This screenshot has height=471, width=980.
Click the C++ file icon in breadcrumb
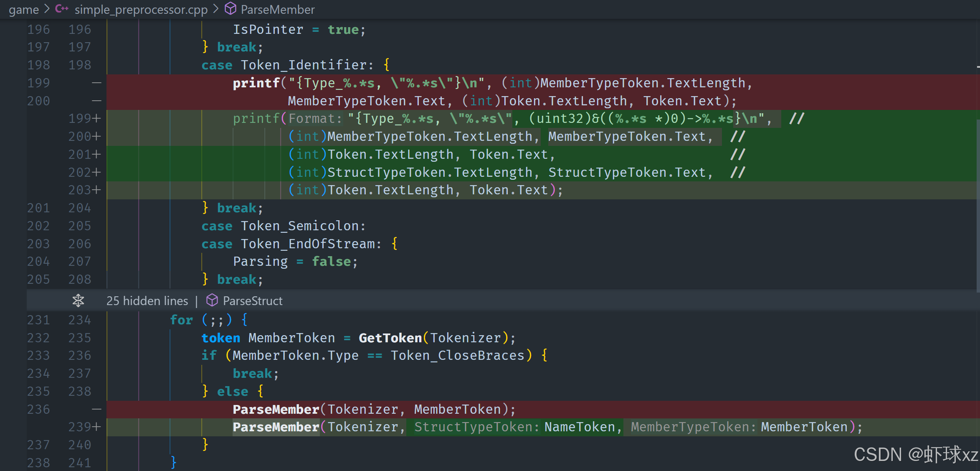coord(62,9)
